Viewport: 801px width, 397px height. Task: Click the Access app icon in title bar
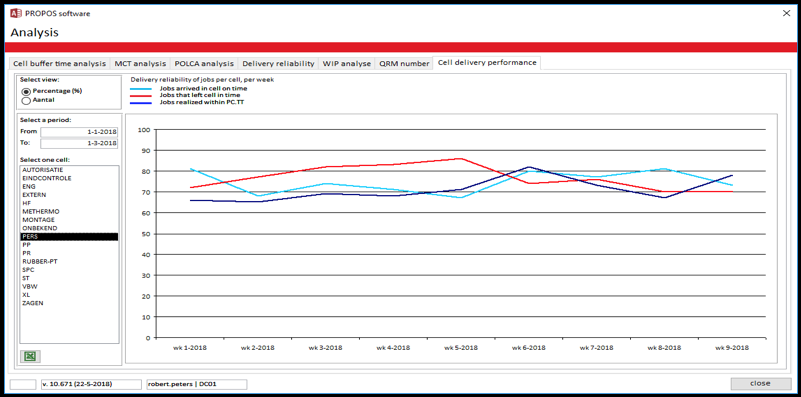[x=16, y=13]
